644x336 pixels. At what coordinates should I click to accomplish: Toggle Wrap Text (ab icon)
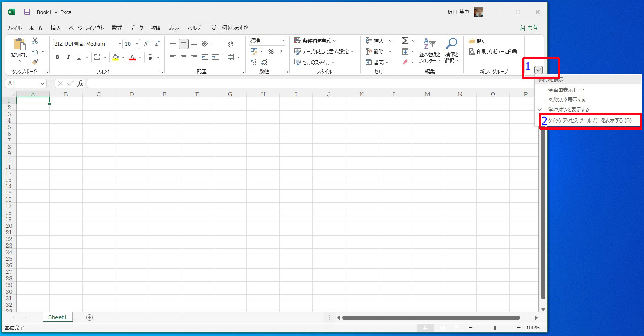(231, 44)
